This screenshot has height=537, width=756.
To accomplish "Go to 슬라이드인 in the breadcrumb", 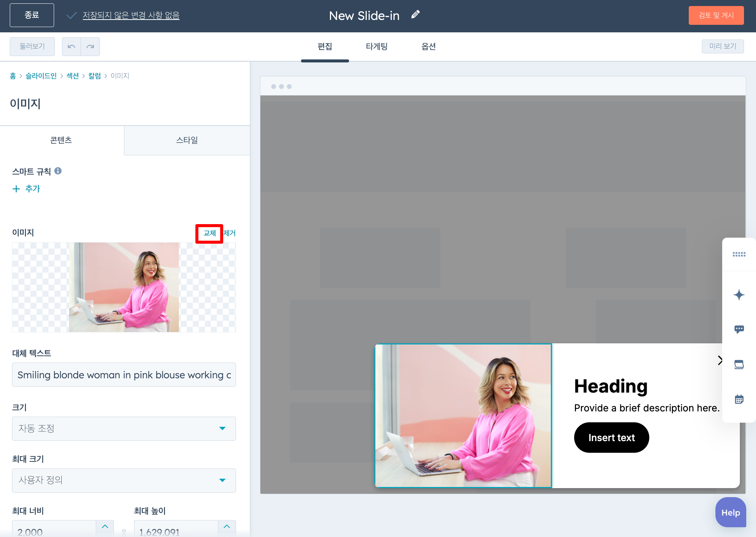I will point(41,76).
